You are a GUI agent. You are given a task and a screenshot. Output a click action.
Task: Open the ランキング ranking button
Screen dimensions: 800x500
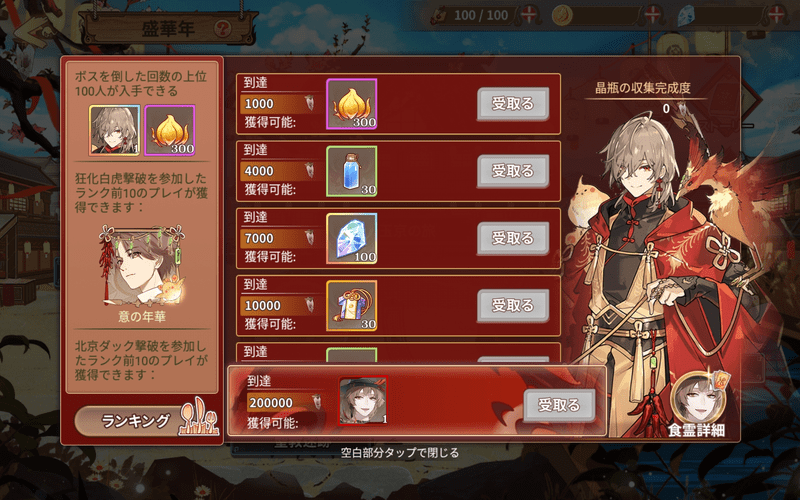pyautogui.click(x=147, y=420)
